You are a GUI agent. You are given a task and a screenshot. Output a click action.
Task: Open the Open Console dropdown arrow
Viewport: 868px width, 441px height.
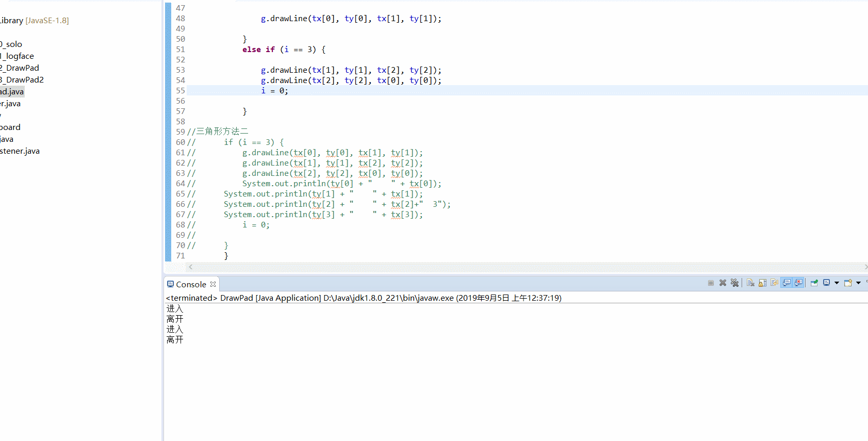(858, 283)
